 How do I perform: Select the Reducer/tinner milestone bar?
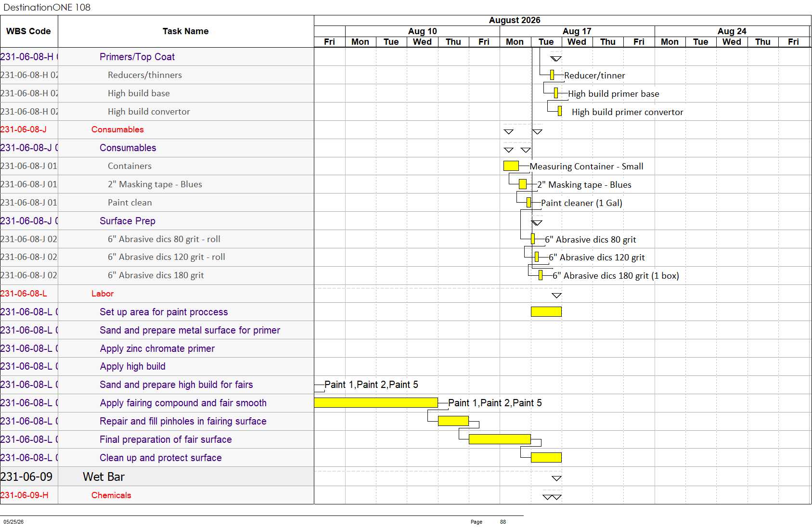552,75
